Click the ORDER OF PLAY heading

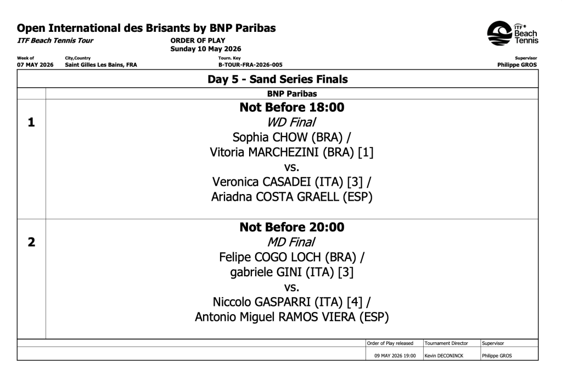[198, 41]
